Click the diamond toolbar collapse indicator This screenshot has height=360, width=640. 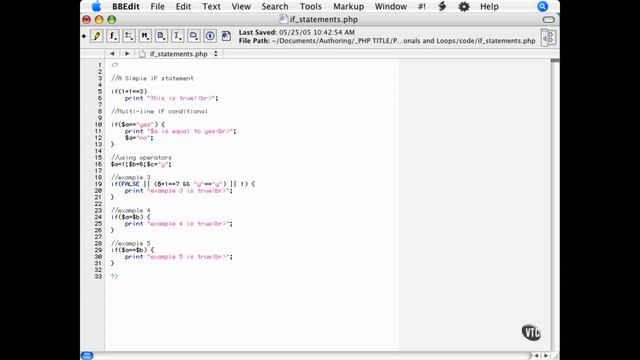[84, 36]
